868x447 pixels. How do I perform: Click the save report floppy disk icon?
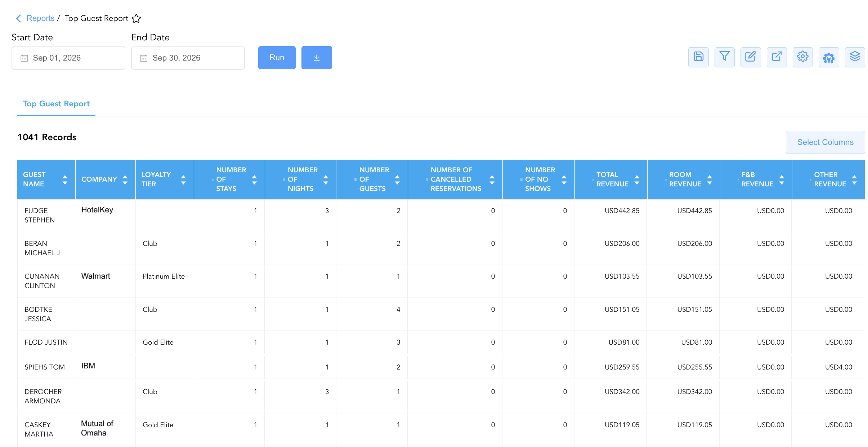[698, 57]
